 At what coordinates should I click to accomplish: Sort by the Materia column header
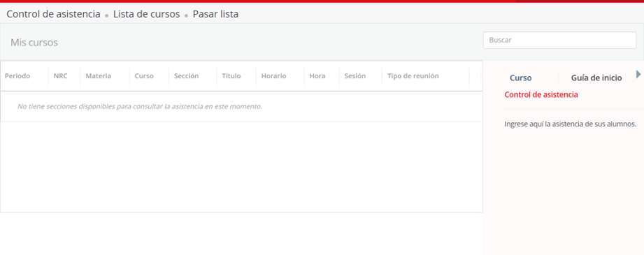tap(98, 76)
